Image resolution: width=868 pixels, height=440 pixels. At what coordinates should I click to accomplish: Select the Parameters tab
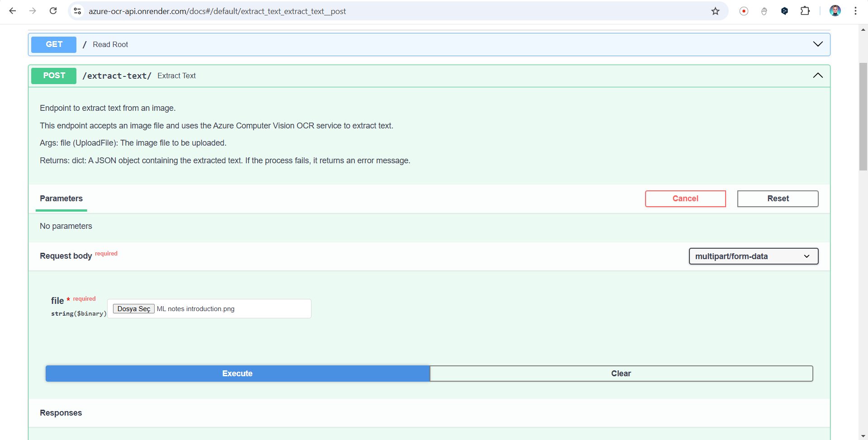61,199
